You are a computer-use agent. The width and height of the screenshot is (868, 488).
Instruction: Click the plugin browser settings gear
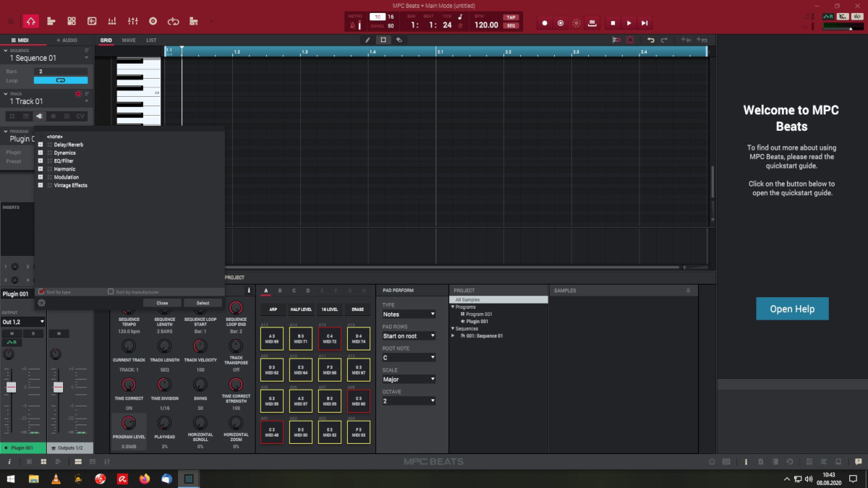point(42,303)
